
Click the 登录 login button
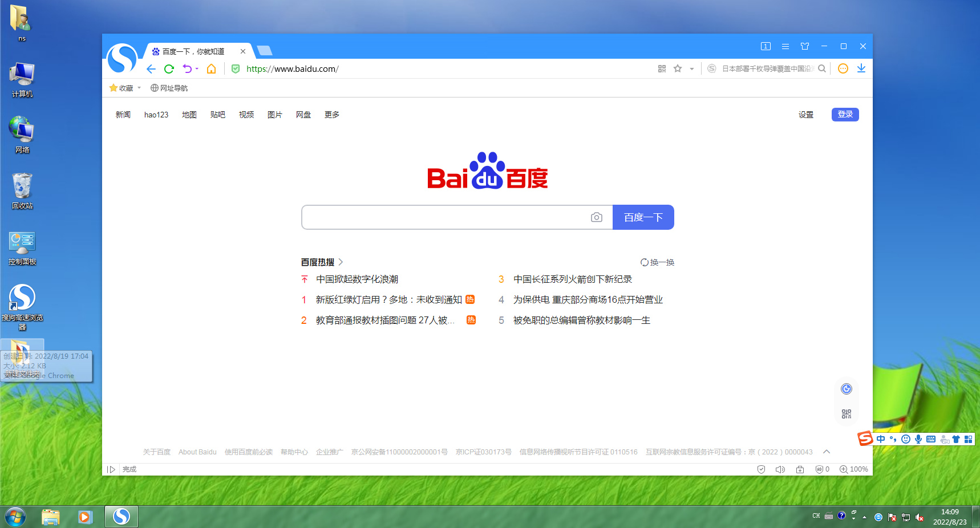[x=845, y=114]
